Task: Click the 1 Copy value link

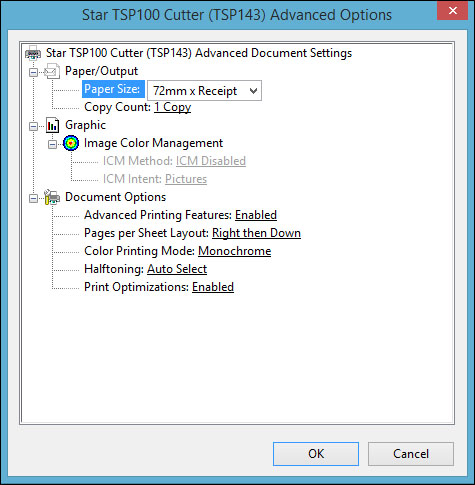Action: click(x=172, y=107)
